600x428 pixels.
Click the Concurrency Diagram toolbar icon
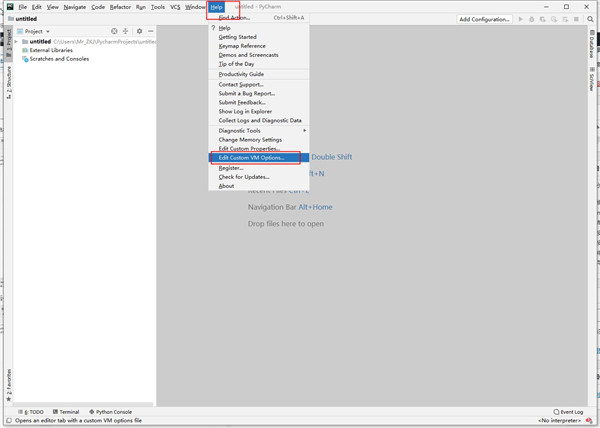565,19
